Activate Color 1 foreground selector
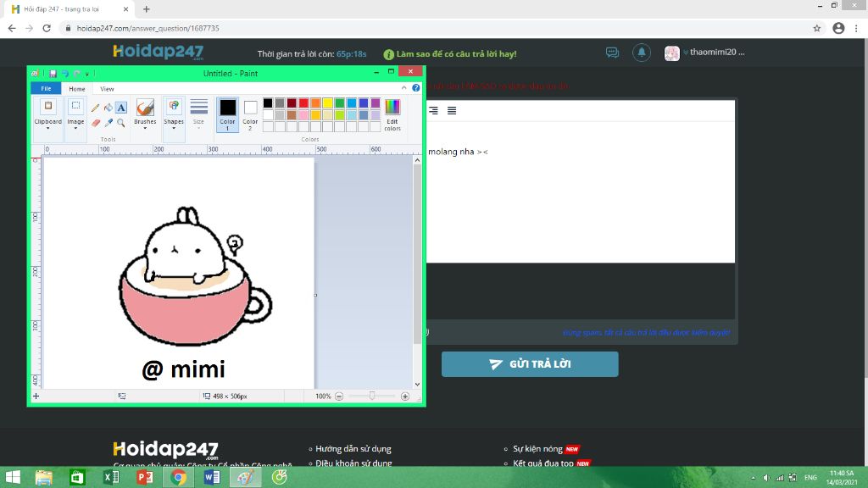This screenshot has height=488, width=868. click(227, 115)
